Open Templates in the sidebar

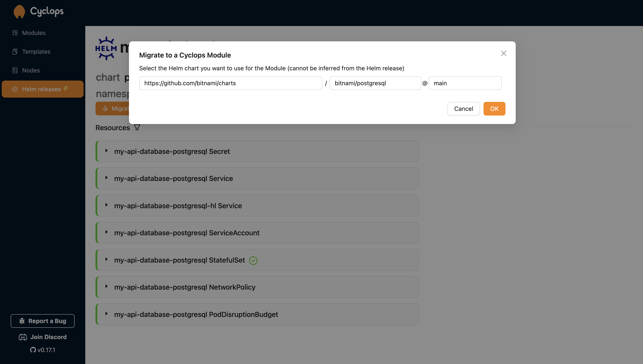tap(42, 52)
